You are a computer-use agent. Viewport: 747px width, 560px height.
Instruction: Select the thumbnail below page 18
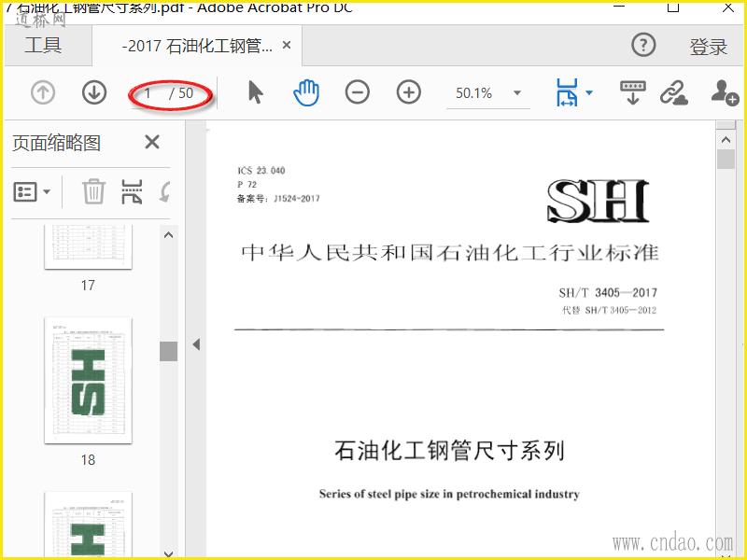tap(88, 524)
